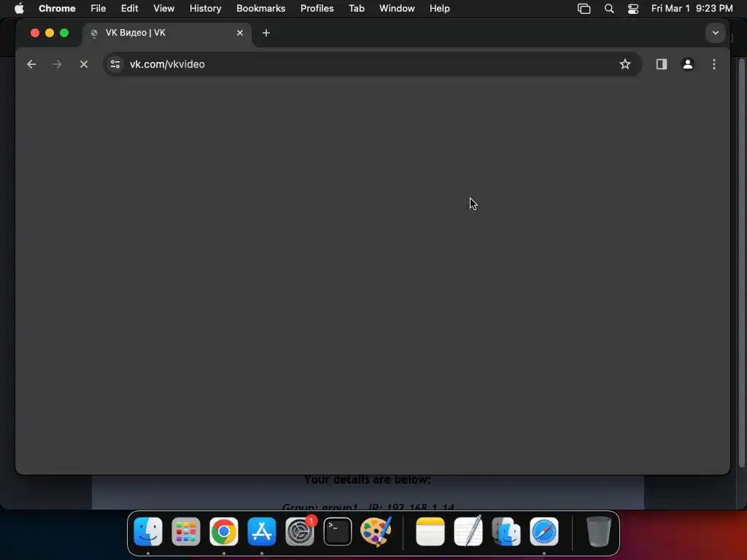Open the File menu
Image resolution: width=747 pixels, height=560 pixels.
pos(98,9)
